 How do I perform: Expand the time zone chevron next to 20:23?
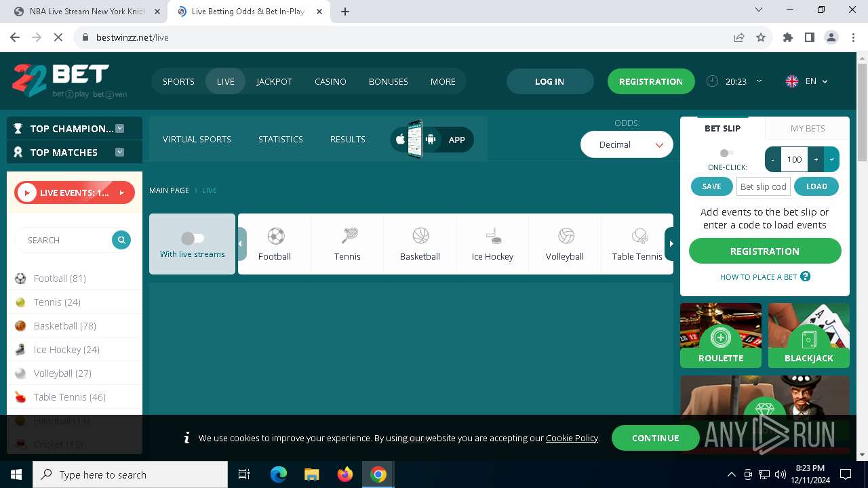point(759,81)
